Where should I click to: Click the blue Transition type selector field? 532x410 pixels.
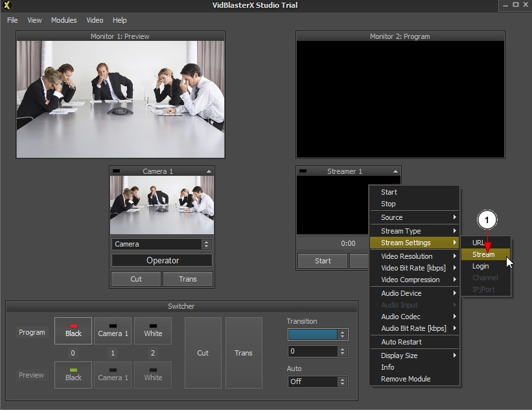312,335
